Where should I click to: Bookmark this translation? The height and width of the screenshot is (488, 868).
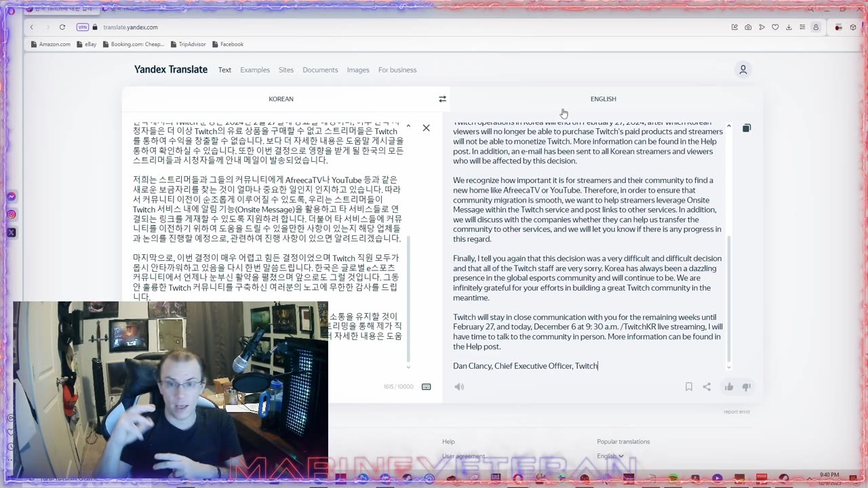coord(688,386)
